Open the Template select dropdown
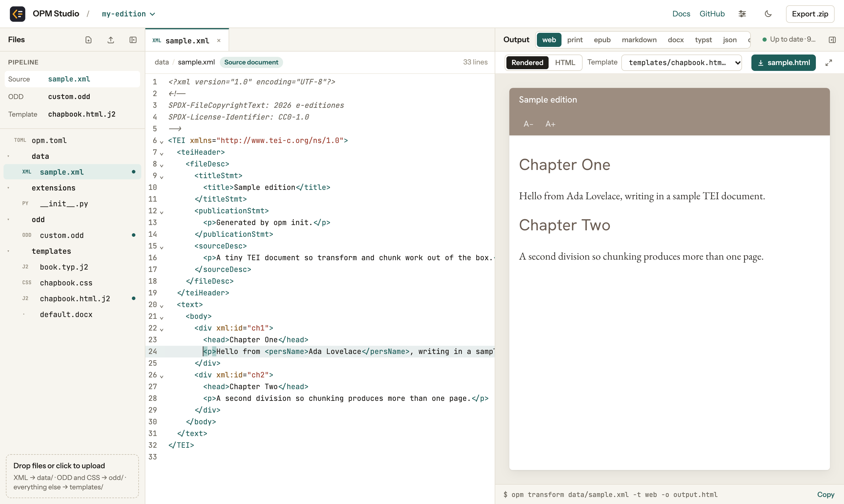This screenshot has width=844, height=504. pyautogui.click(x=681, y=62)
